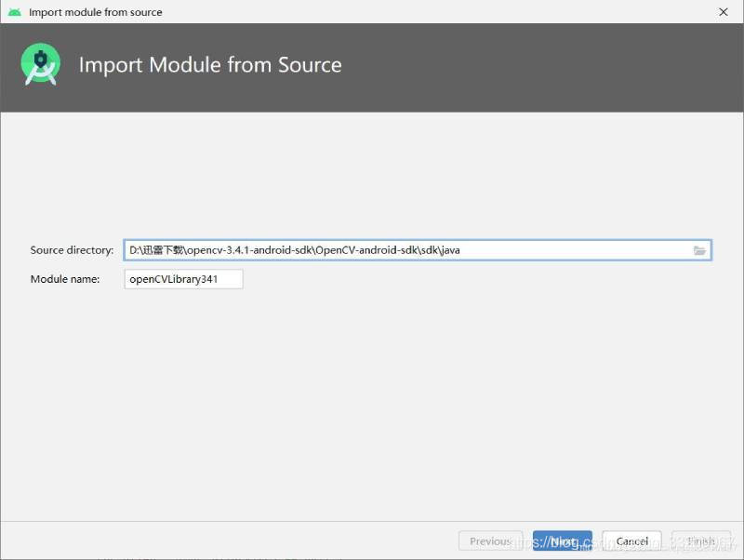Click the 'openCVLibrary341' module name text
The height and width of the screenshot is (560, 744).
point(173,279)
